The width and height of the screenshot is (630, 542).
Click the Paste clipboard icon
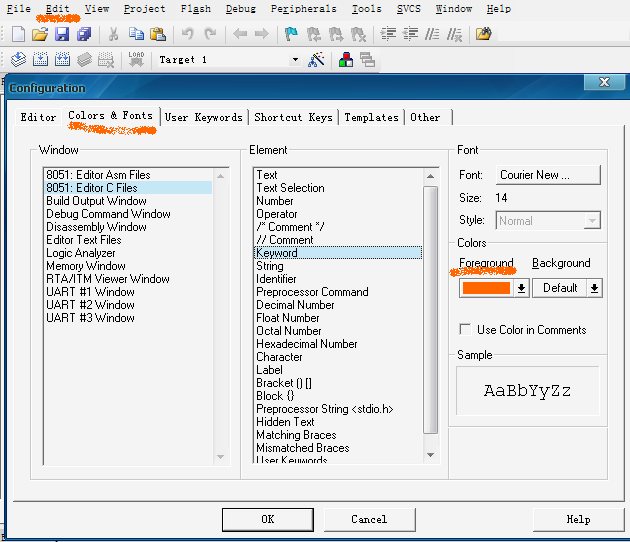click(x=158, y=34)
